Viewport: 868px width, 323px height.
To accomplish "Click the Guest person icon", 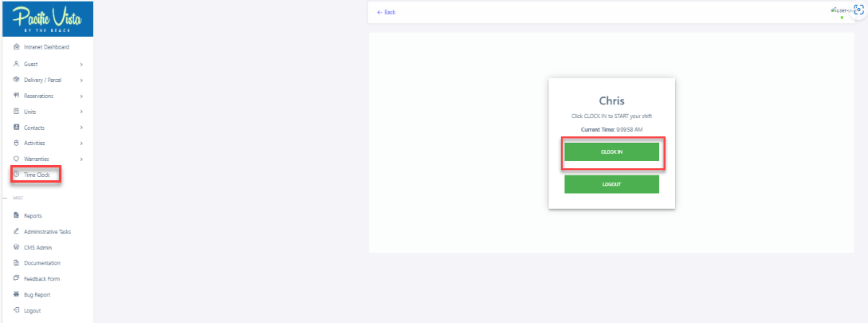I will click(17, 64).
